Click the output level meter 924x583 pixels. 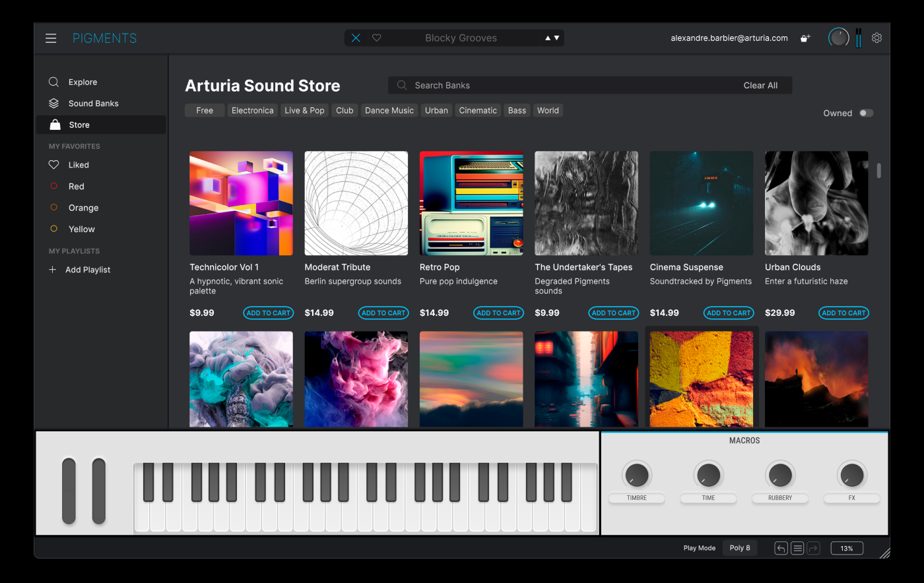tap(859, 38)
